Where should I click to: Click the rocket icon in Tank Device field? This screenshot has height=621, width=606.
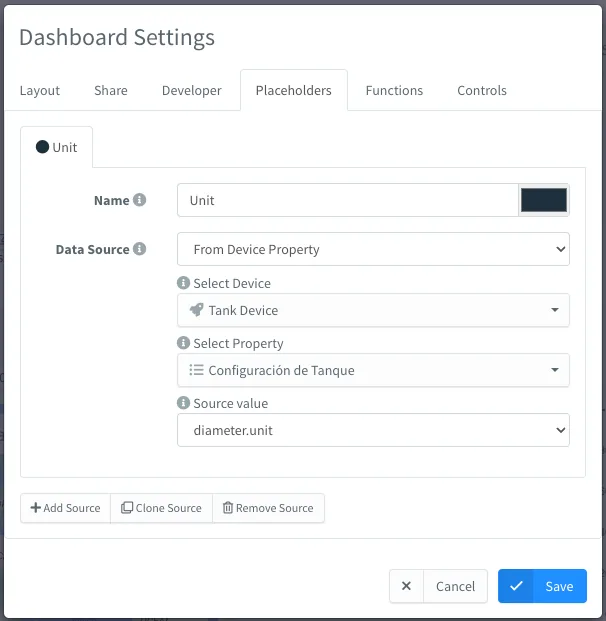196,310
